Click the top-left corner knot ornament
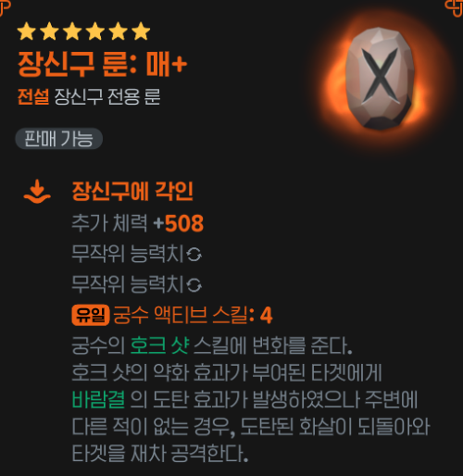The height and width of the screenshot is (476, 463). click(5, 7)
